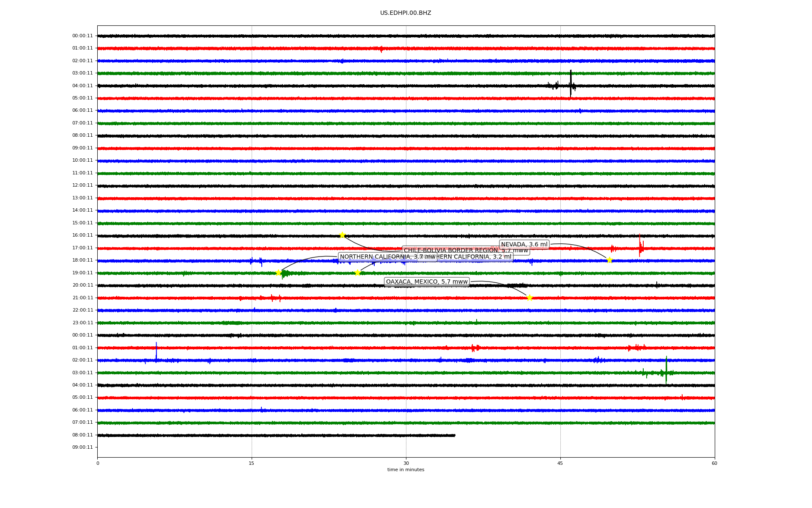Click the 45 tick on time axis
Image resolution: width=812 pixels, height=508 pixels.
[x=560, y=463]
